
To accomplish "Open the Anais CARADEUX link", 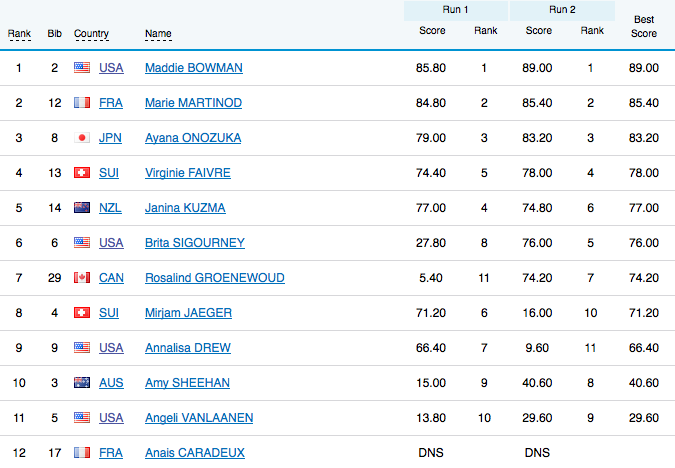I will click(x=194, y=453).
